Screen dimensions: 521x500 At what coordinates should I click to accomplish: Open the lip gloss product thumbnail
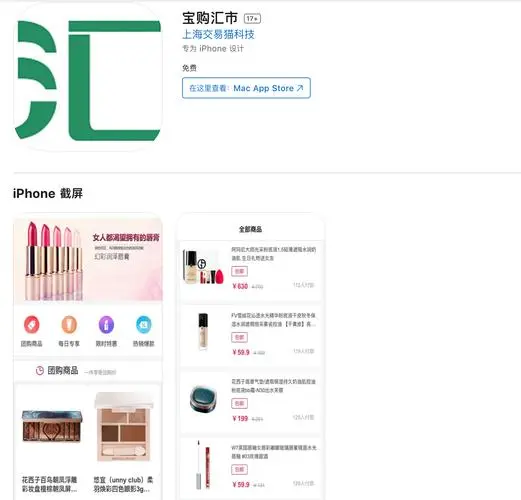pos(204,465)
